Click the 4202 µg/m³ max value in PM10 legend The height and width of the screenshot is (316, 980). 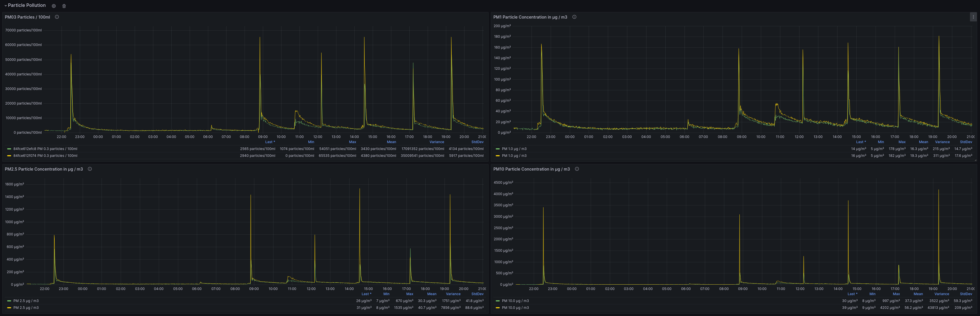(x=890, y=308)
